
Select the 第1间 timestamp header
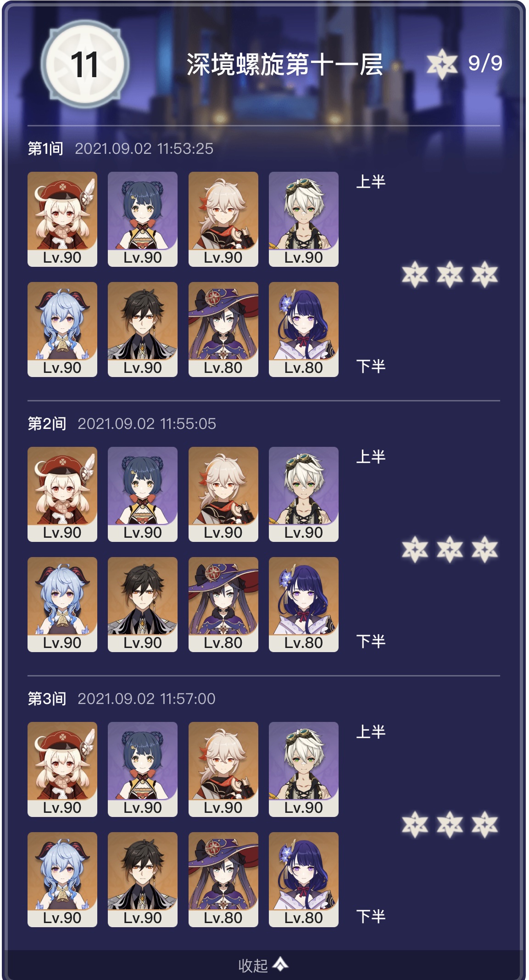click(x=120, y=148)
